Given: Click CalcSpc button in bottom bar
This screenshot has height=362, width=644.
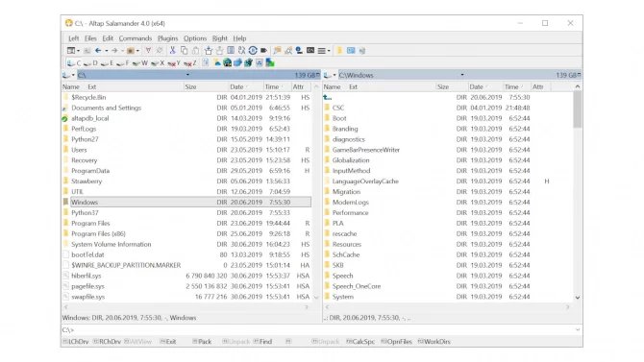Looking at the screenshot, I should tap(360, 342).
